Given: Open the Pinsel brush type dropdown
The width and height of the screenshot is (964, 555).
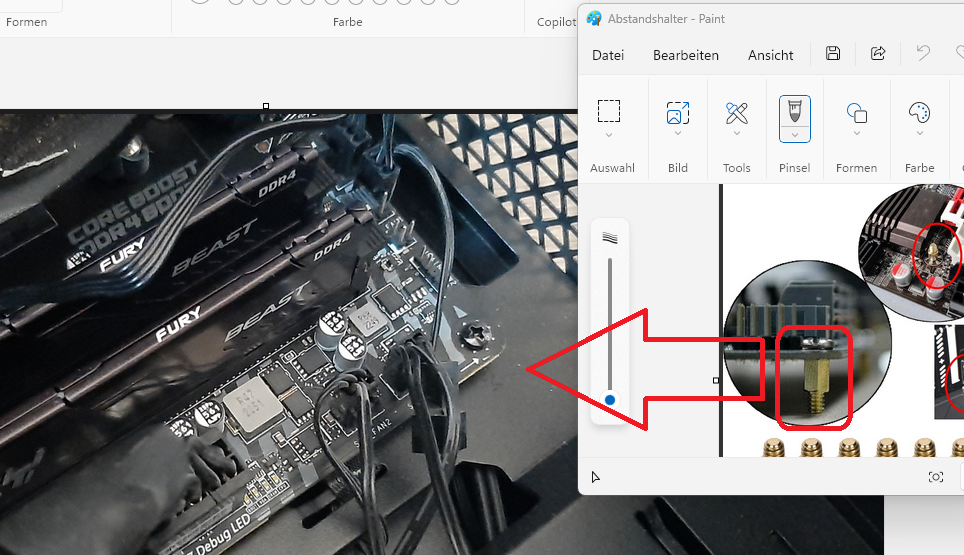Looking at the screenshot, I should pyautogui.click(x=795, y=135).
